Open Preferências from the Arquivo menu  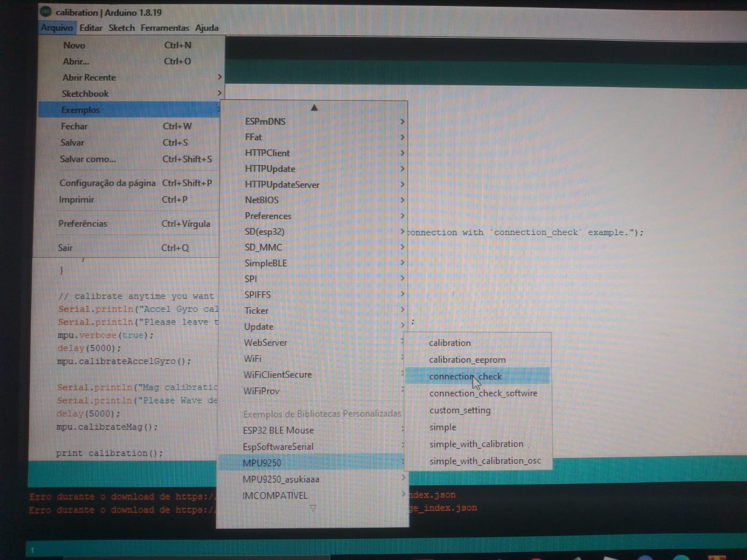click(127, 224)
